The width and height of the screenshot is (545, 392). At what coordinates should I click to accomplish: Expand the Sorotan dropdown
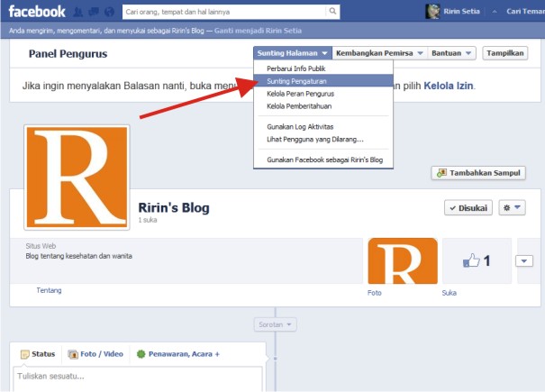[x=275, y=324]
